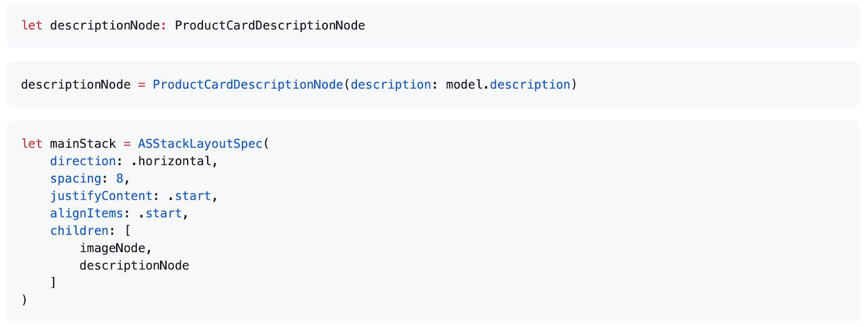
Task: Click the ASStackLayoutSpec class name
Action: click(x=200, y=144)
